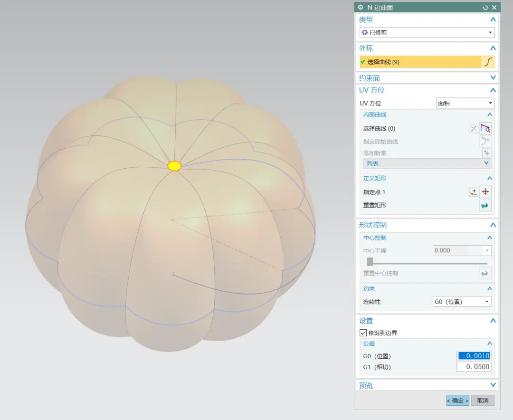The height and width of the screenshot is (420, 513).
Task: Collapse the 内部曲线 group
Action: point(490,114)
